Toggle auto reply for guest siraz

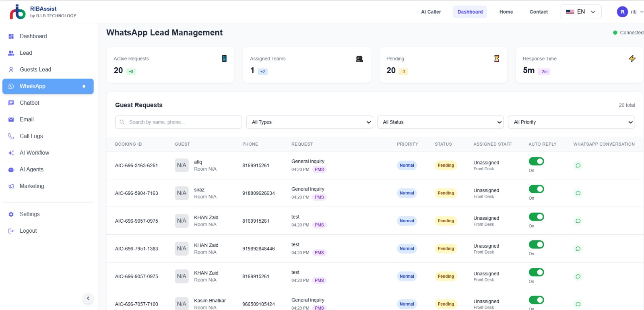(x=537, y=189)
